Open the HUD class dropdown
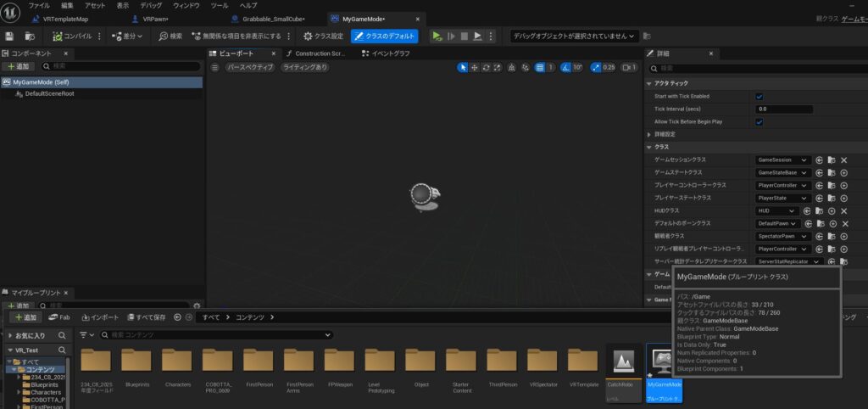The width and height of the screenshot is (868, 409). 777,210
